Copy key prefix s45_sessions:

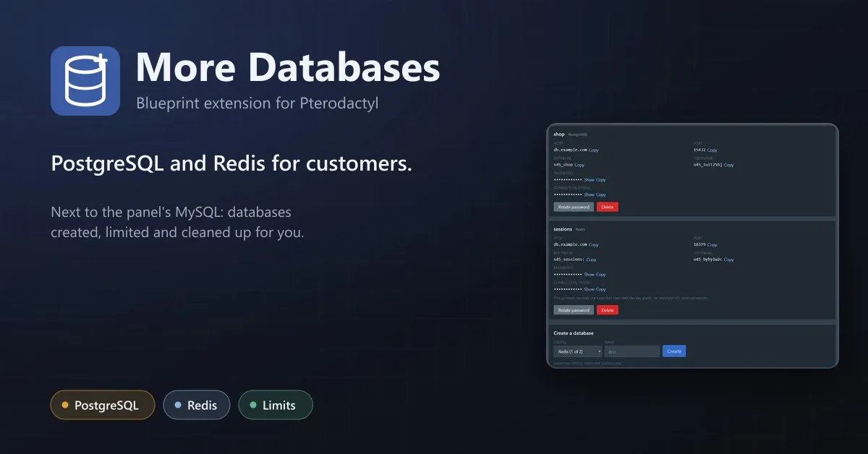click(591, 260)
